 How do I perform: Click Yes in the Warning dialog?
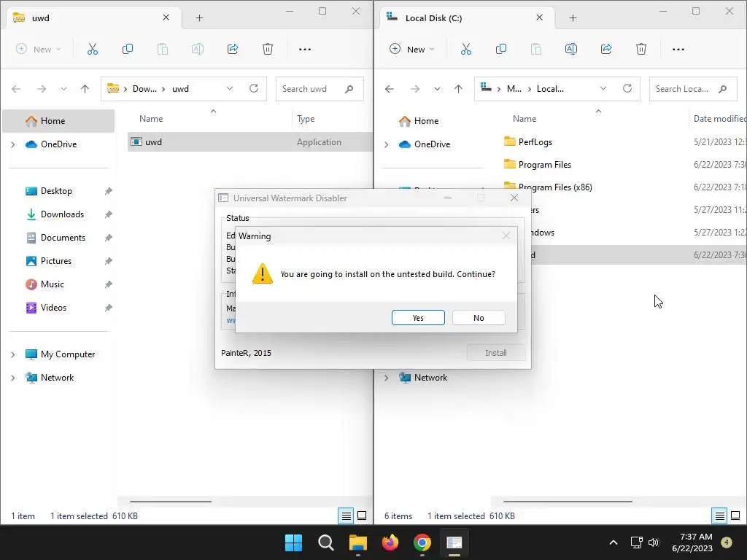(418, 318)
